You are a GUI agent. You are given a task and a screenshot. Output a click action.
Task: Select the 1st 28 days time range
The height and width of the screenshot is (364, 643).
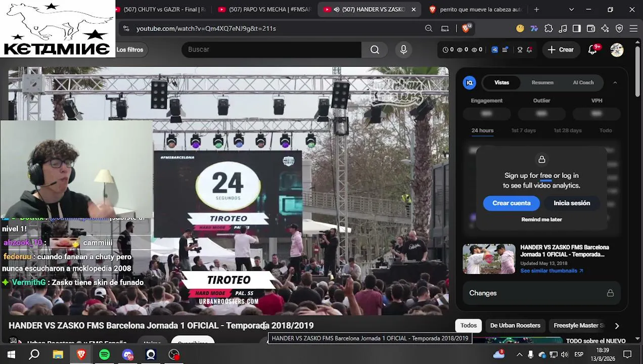(567, 130)
